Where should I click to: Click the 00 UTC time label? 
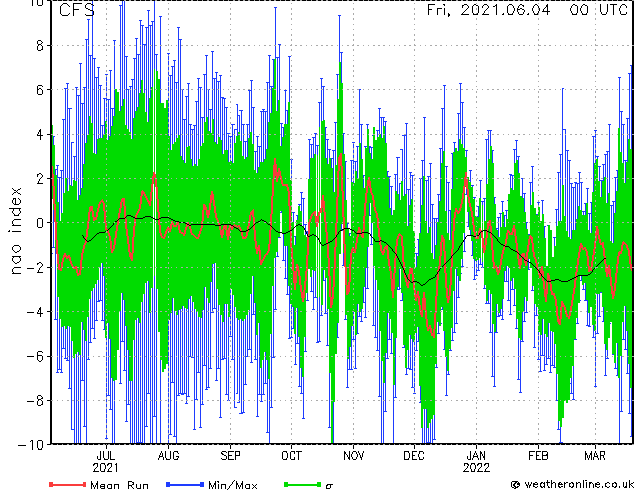(598, 10)
